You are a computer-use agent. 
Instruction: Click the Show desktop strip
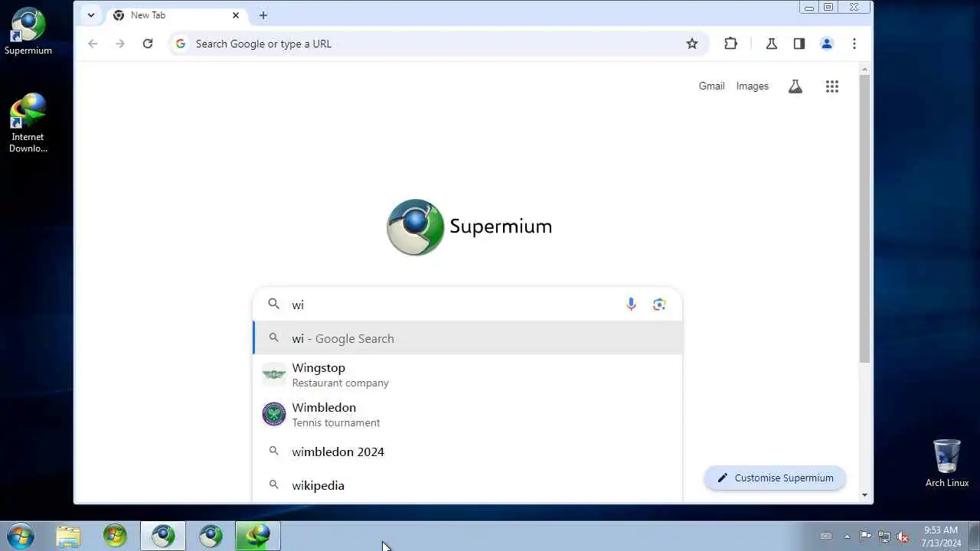click(975, 536)
